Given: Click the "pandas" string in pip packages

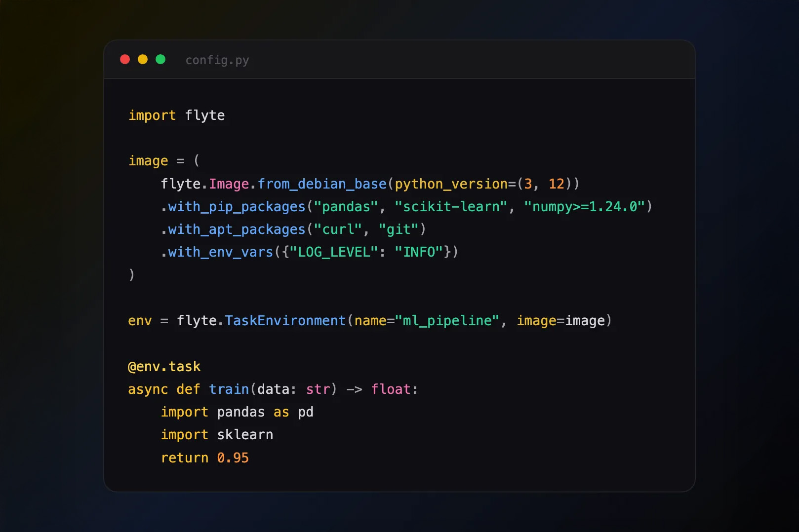Looking at the screenshot, I should tap(346, 206).
